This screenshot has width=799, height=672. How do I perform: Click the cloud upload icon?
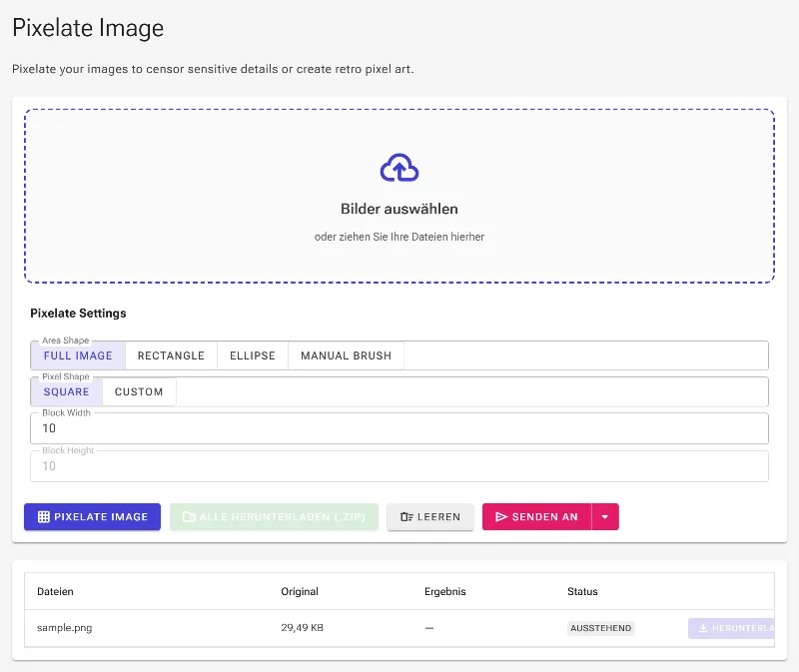[399, 168]
